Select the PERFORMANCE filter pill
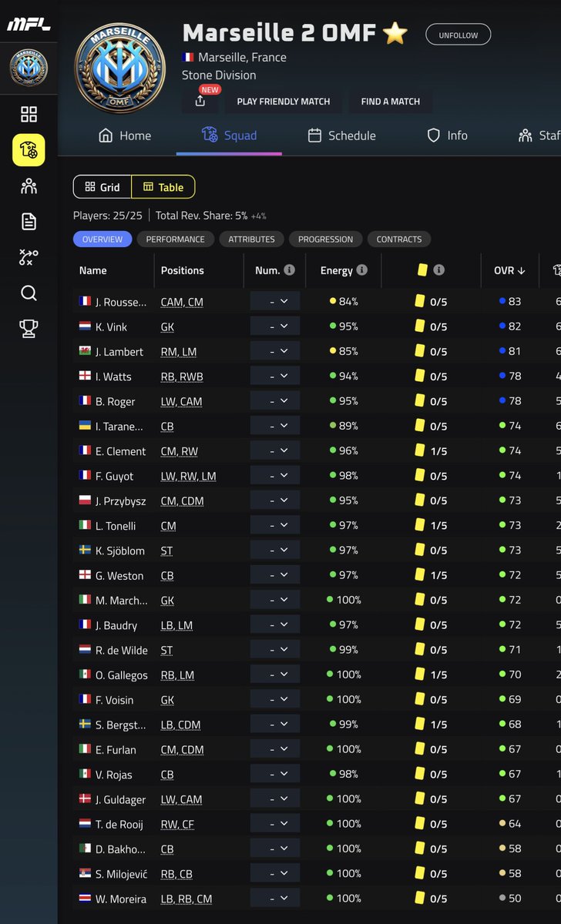 [176, 239]
